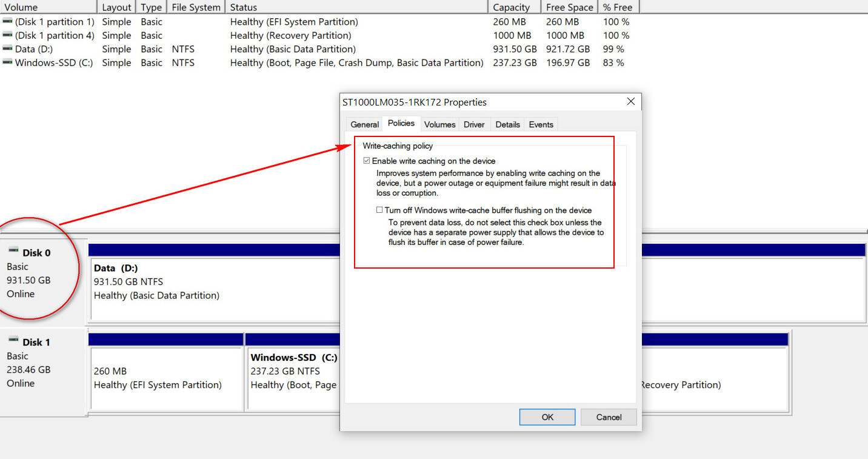
Task: Select the Data (D:) partition block
Action: pyautogui.click(x=212, y=288)
